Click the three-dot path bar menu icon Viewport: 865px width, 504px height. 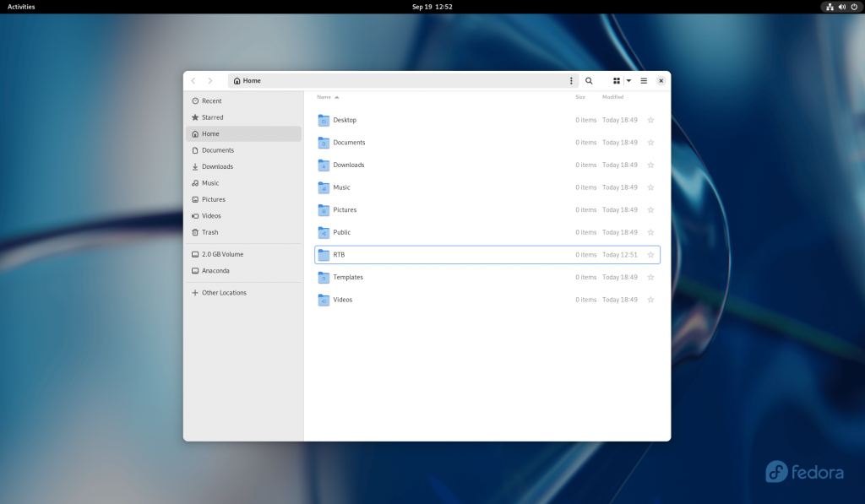[x=571, y=80]
